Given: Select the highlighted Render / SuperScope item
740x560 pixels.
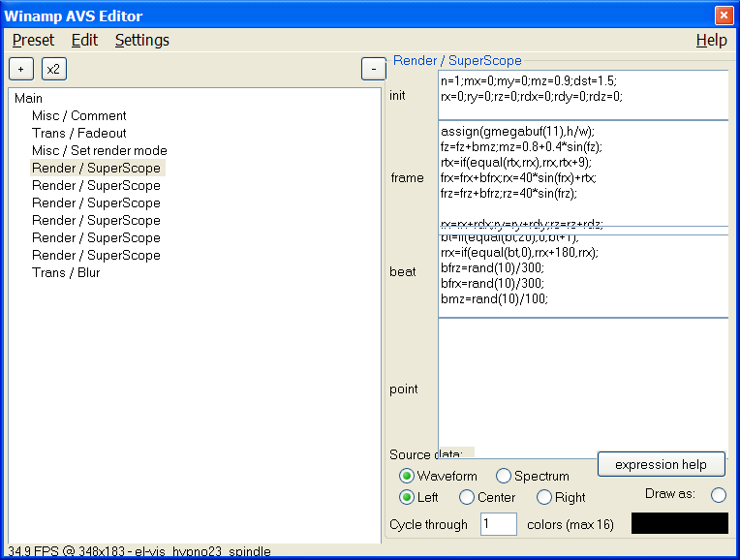Looking at the screenshot, I should tap(96, 168).
